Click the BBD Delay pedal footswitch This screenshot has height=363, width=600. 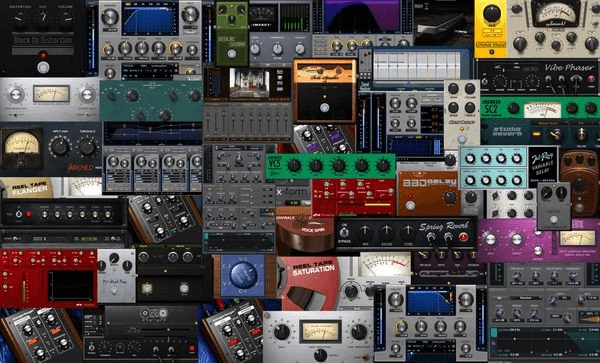point(410,206)
